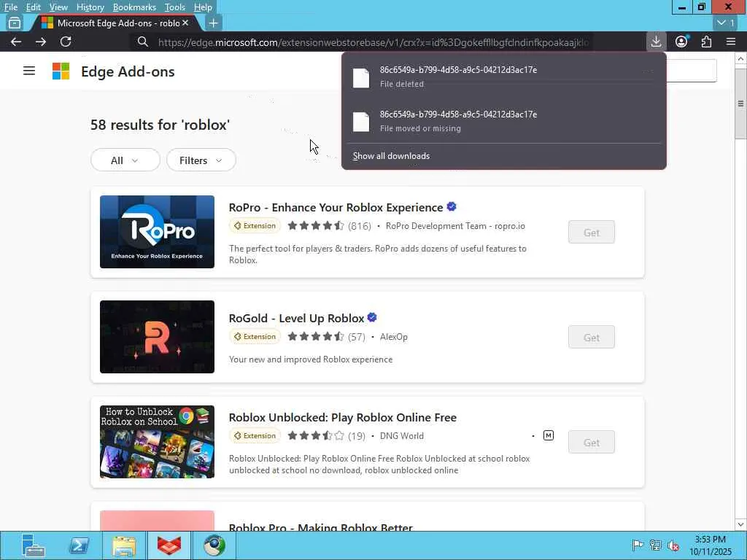The width and height of the screenshot is (747, 560).
Task: Click the M badge on Roblox Unblocked row
Action: point(549,435)
